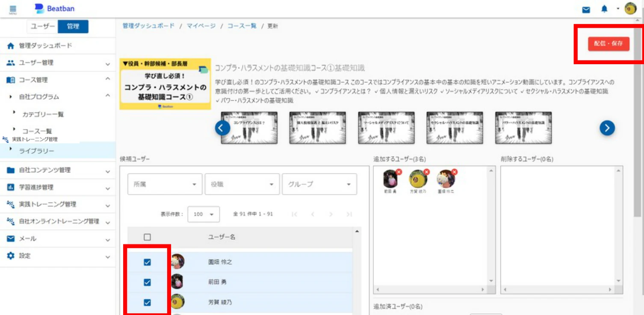Remove 芳賀 綾乃 from users to add
This screenshot has width=644, height=315.
point(426,172)
